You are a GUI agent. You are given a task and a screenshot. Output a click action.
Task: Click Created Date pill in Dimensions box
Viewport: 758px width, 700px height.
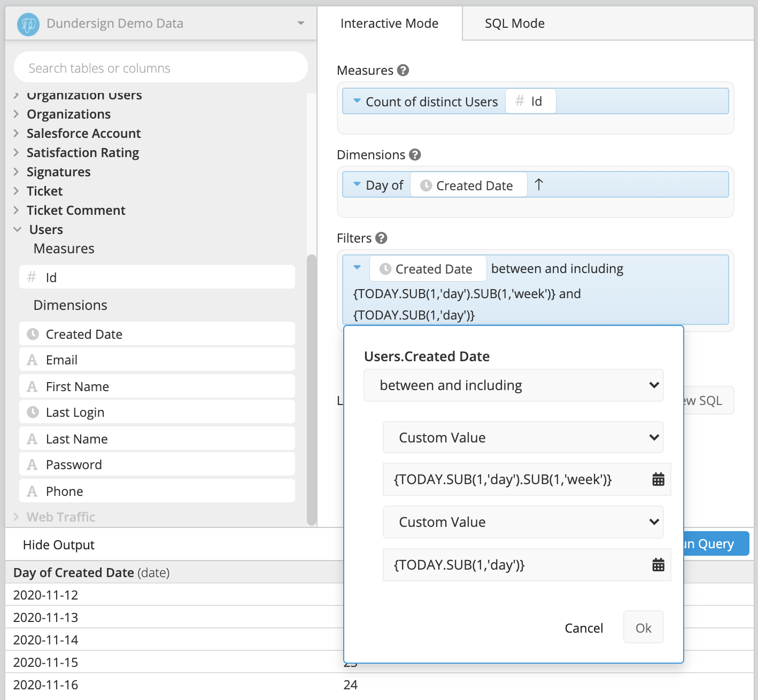469,185
